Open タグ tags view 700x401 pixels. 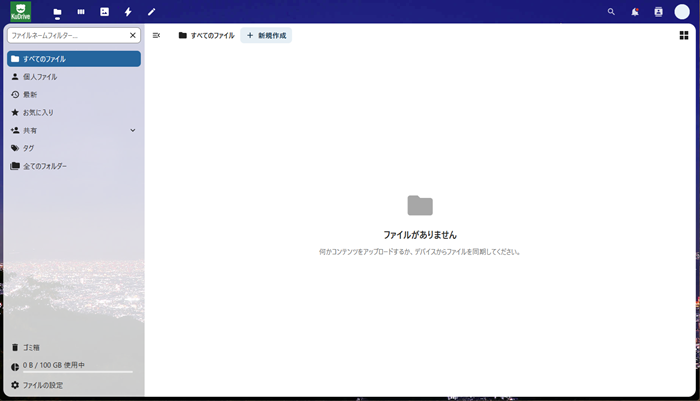pos(74,148)
